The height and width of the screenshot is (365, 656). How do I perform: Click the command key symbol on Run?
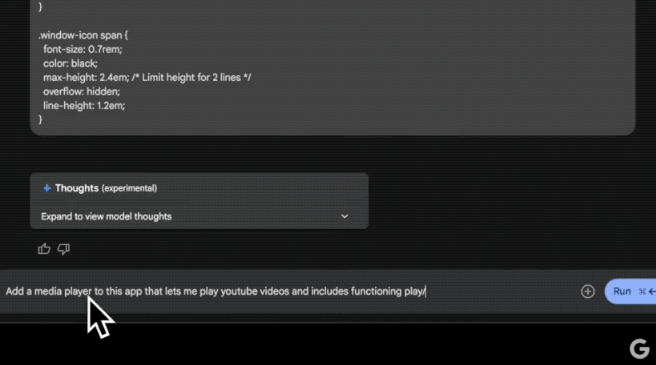[x=642, y=291]
